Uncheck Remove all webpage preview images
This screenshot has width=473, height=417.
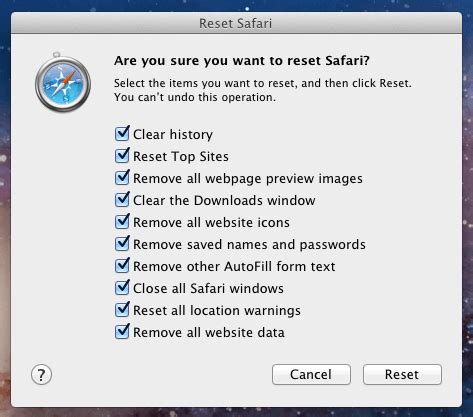tap(122, 178)
